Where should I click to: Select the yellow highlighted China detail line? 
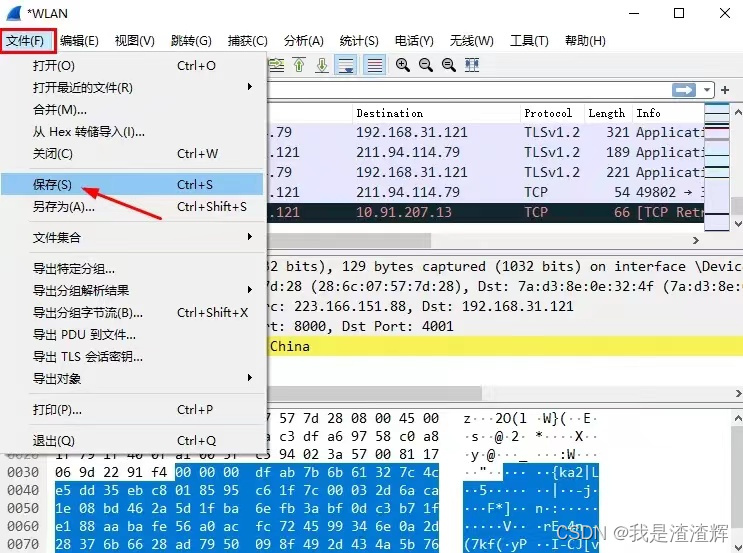point(505,346)
